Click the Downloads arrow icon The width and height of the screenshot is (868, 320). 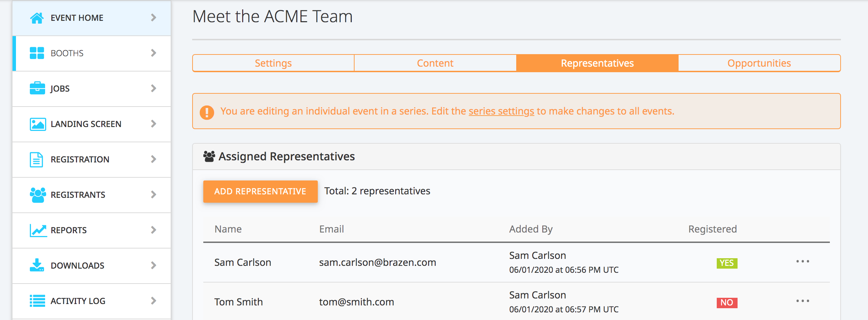coord(37,265)
